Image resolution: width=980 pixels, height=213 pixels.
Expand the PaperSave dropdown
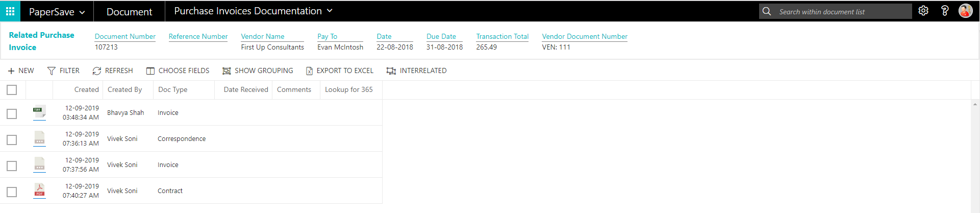[57, 12]
